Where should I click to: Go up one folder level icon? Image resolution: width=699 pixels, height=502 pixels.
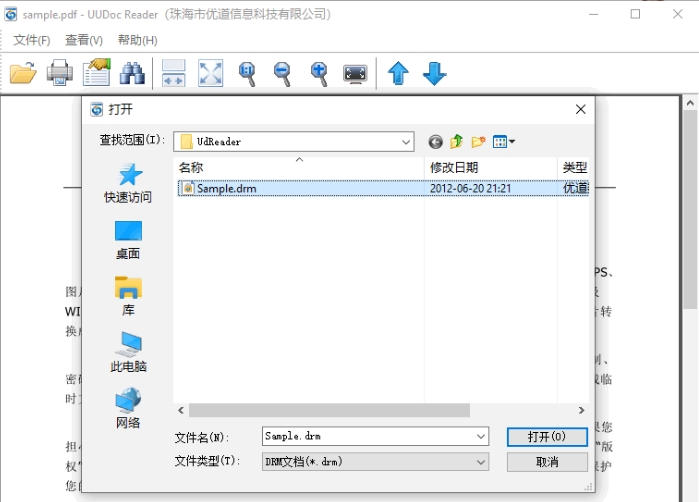point(456,142)
